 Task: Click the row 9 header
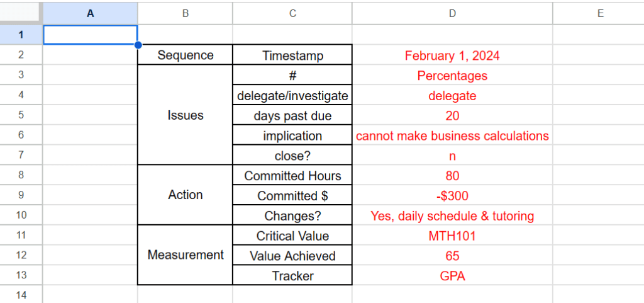pyautogui.click(x=21, y=196)
